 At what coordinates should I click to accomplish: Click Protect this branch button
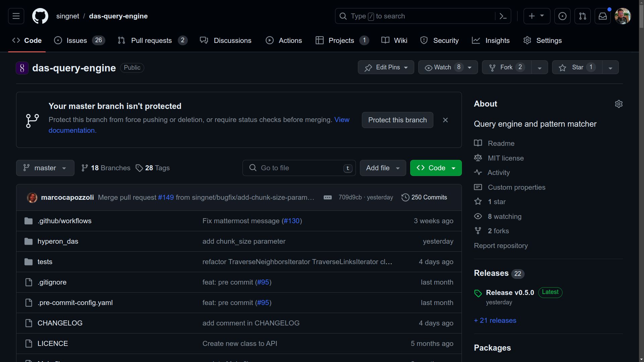pyautogui.click(x=397, y=120)
